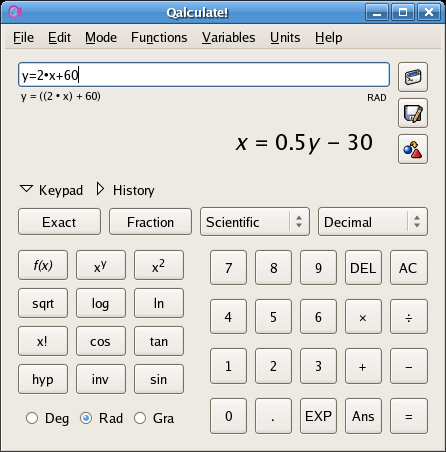The width and height of the screenshot is (446, 452).
Task: Click the digit 3 key
Action: pyautogui.click(x=318, y=366)
